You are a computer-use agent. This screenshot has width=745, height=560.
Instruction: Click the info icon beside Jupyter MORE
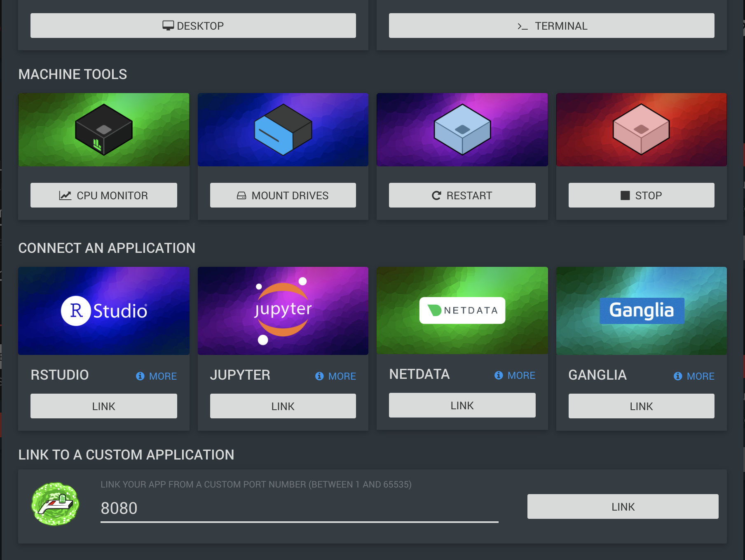(x=319, y=376)
